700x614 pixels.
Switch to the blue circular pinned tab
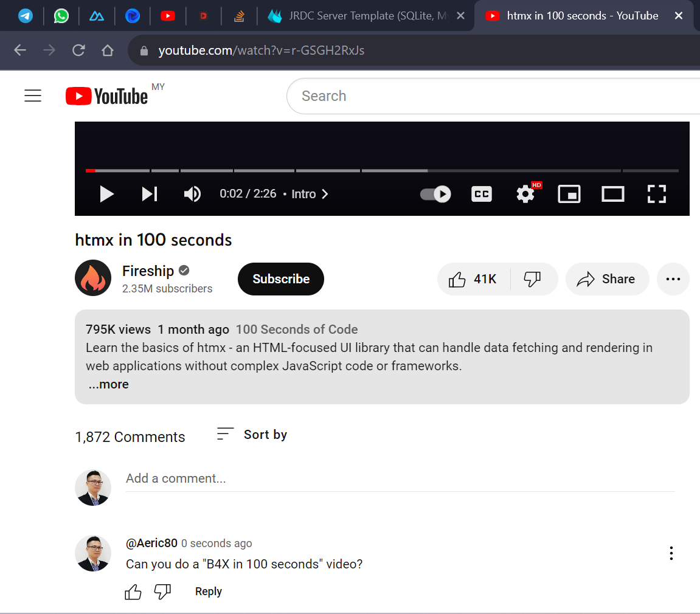[x=133, y=16]
